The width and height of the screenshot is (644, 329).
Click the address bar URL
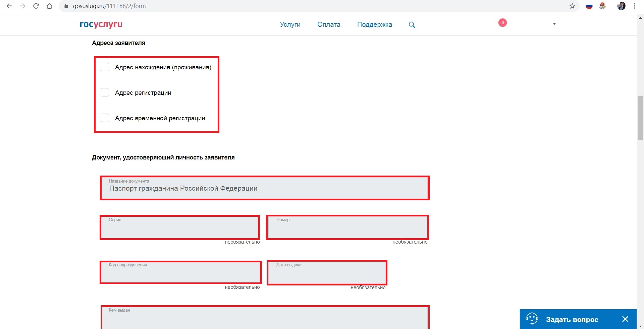(109, 6)
